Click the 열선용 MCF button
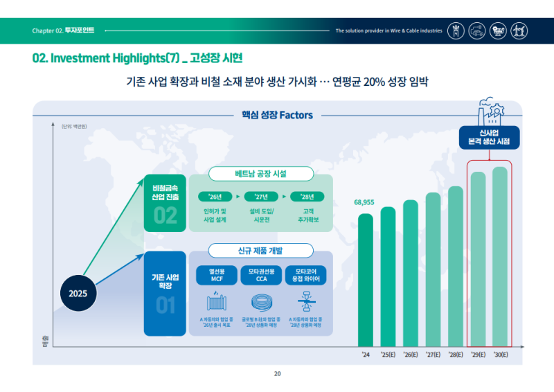Viewport: 554px width, 392px height. 216,275
